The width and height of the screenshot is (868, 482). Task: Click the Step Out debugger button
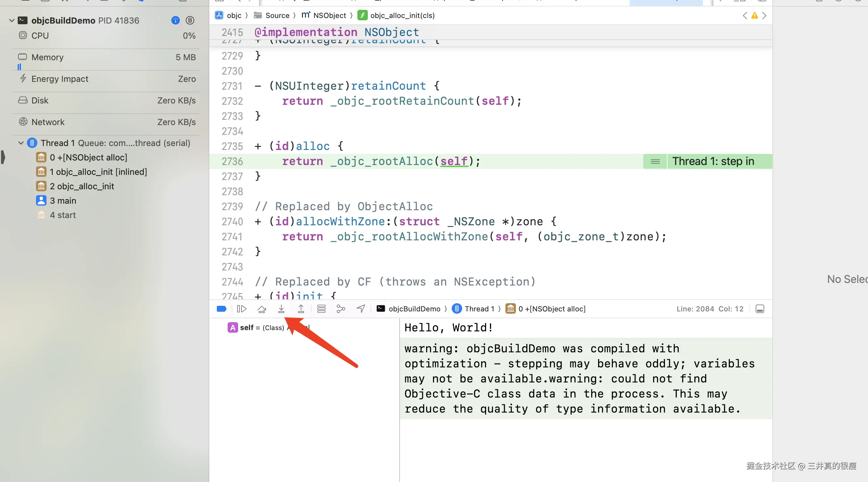301,309
